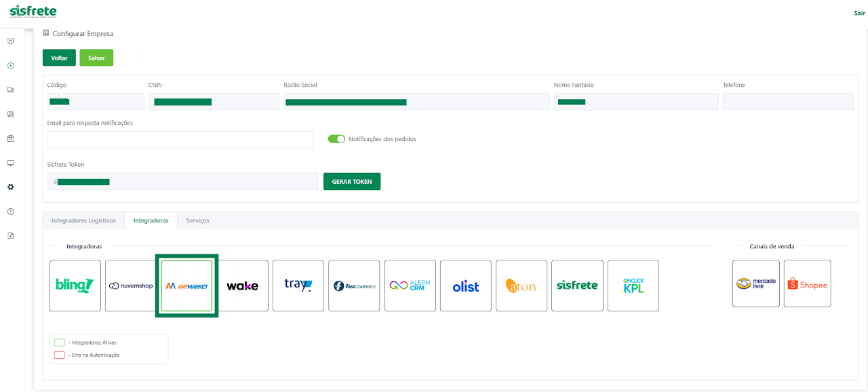Click the Sisfrete Token field
Screen dimensions: 868x392
coord(182,182)
